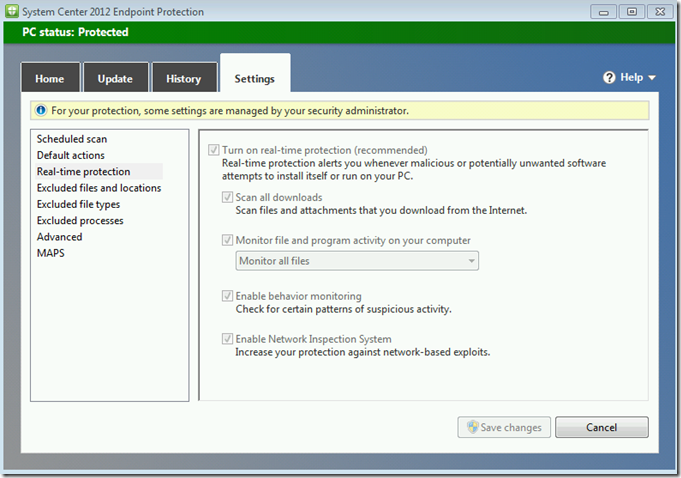Switch to the Home tab
The width and height of the screenshot is (681, 478).
(x=50, y=79)
